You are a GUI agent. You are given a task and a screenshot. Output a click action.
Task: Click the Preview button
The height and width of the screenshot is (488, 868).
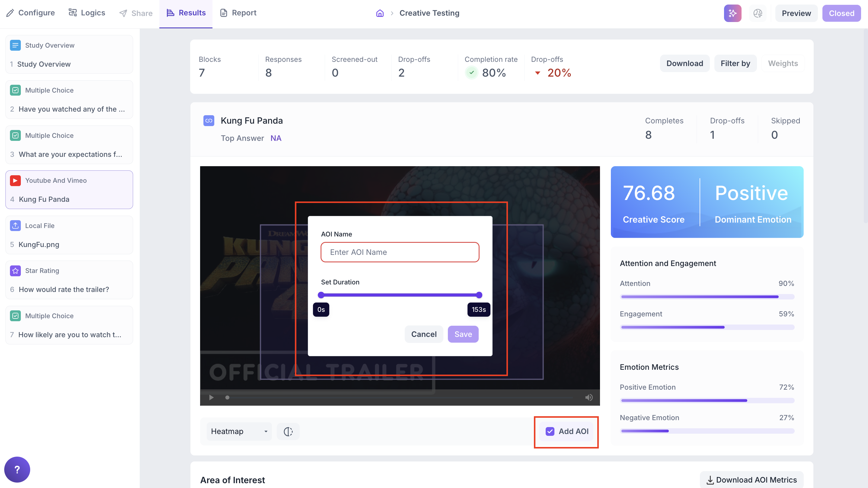[x=796, y=13]
